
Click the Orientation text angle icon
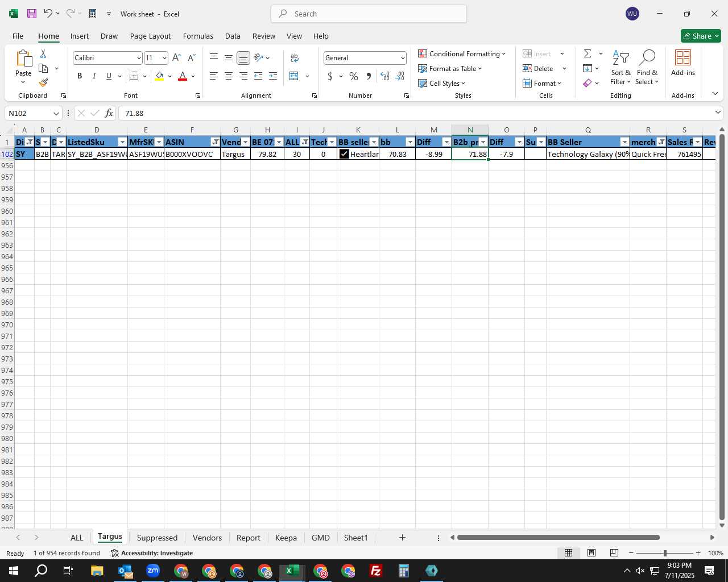258,57
